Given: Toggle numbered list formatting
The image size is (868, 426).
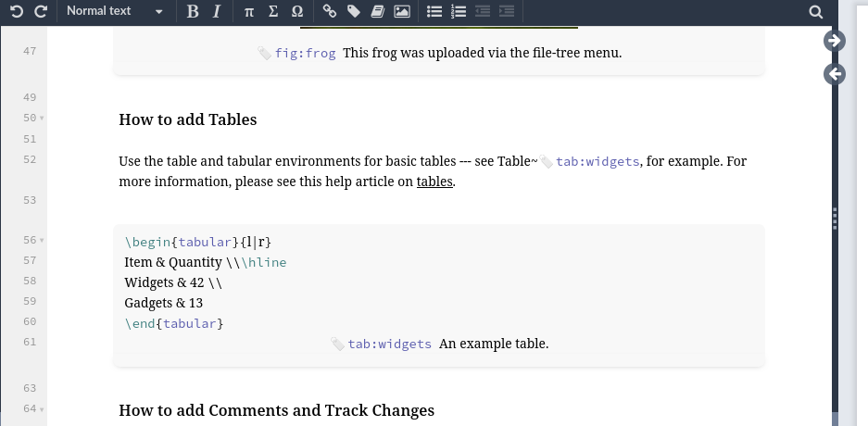Looking at the screenshot, I should 459,11.
